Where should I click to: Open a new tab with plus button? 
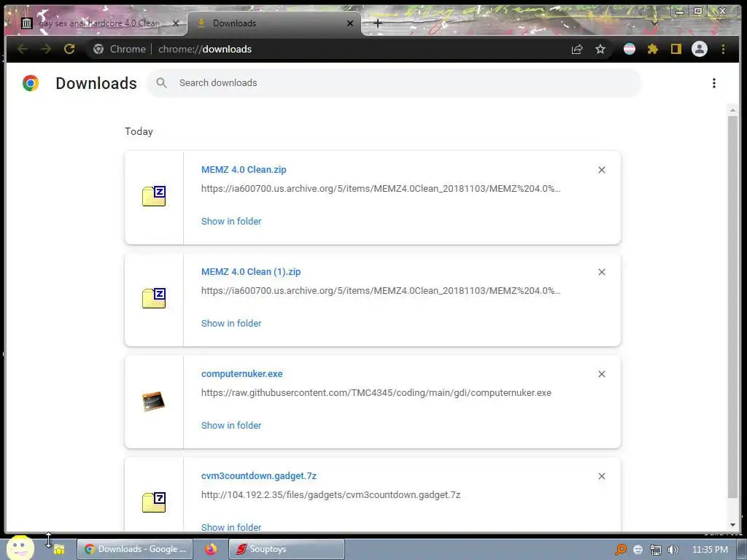tap(378, 23)
